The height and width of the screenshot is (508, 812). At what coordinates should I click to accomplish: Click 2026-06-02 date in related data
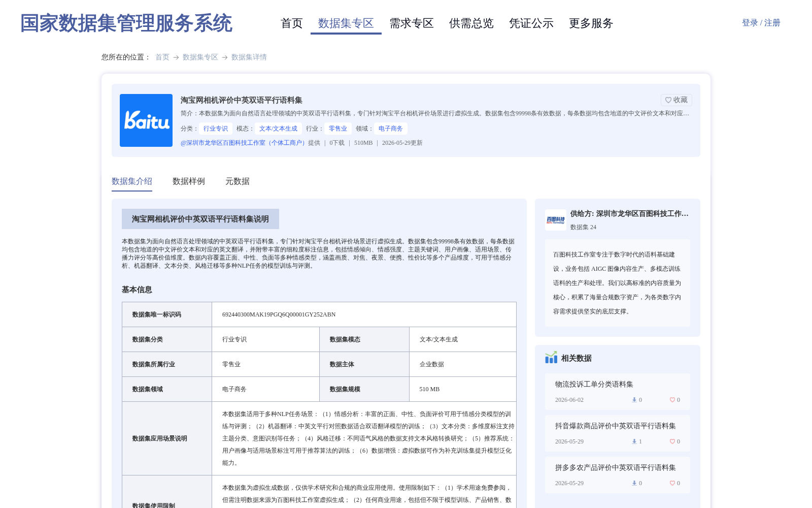pyautogui.click(x=569, y=400)
